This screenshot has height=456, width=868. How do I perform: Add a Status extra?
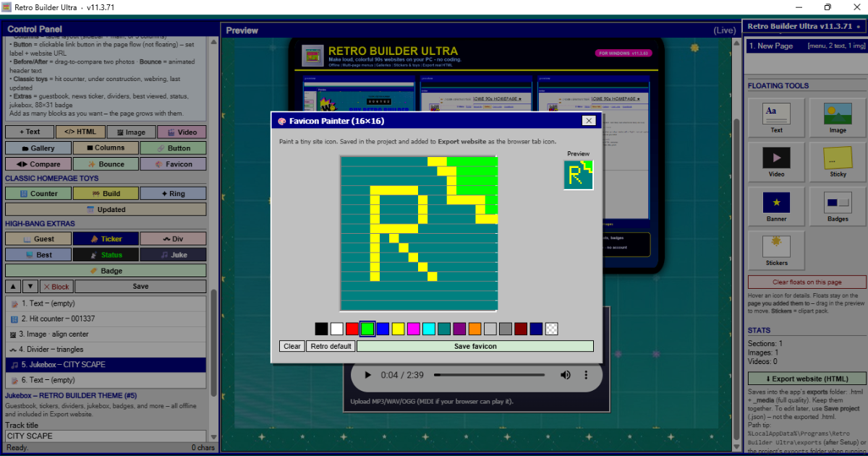coord(106,255)
